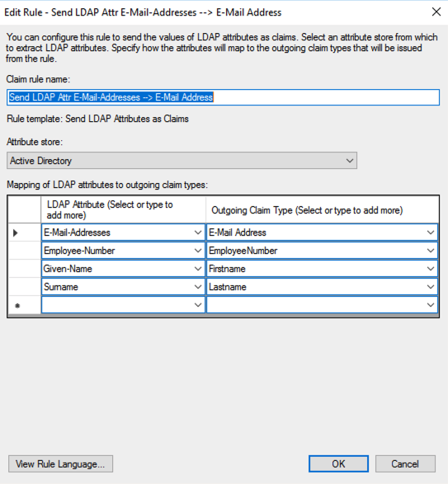
Task: Confirm changes with the OK button
Action: (x=338, y=464)
